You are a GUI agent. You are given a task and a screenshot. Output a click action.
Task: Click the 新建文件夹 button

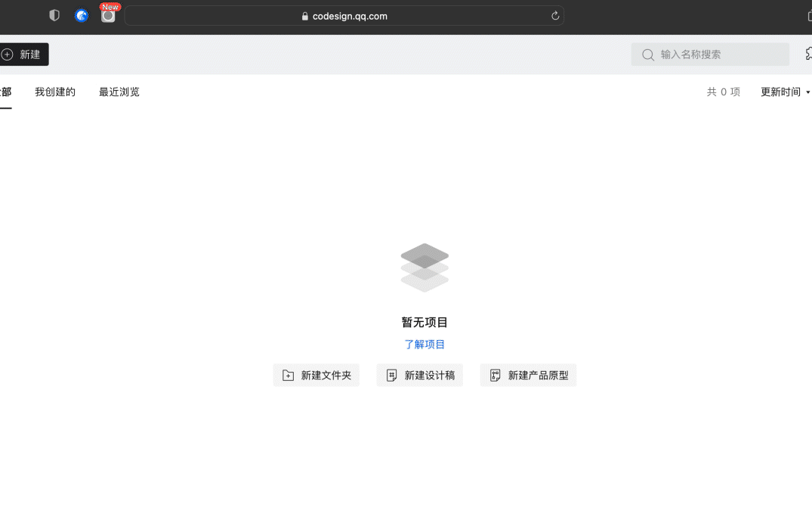coord(316,375)
